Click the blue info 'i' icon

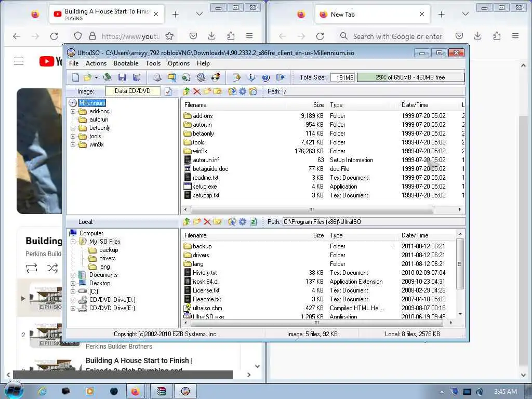point(251,77)
